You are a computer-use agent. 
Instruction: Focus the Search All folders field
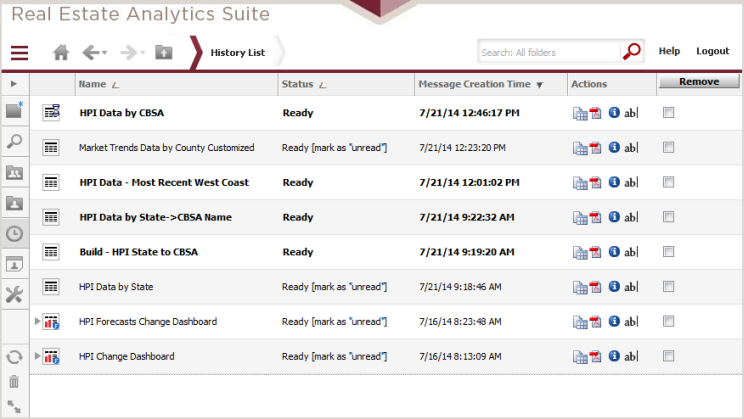point(549,52)
